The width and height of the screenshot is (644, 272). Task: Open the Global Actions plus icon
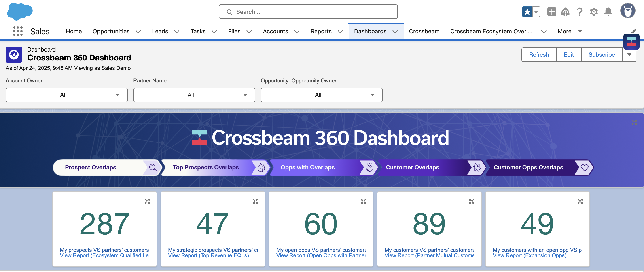(551, 12)
